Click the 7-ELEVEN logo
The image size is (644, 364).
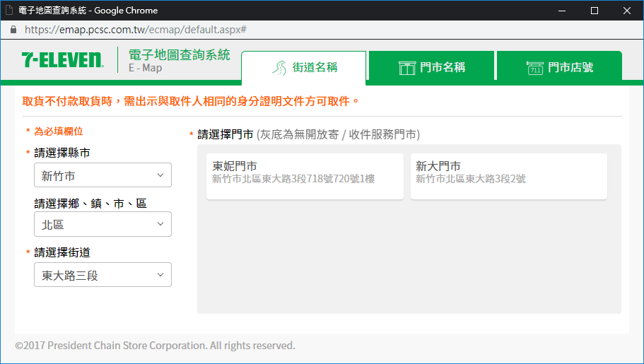[x=62, y=61]
